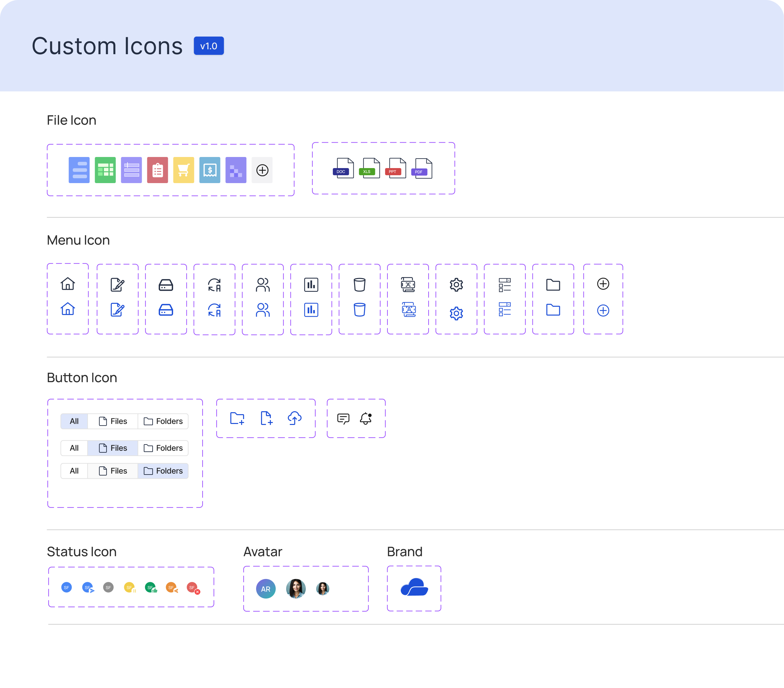This screenshot has width=784, height=688.
Task: Click the AR initials avatar
Action: click(266, 589)
